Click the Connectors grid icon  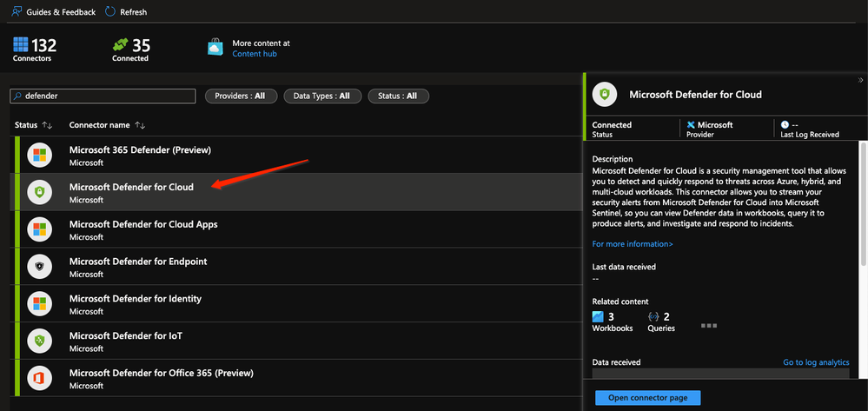[21, 44]
